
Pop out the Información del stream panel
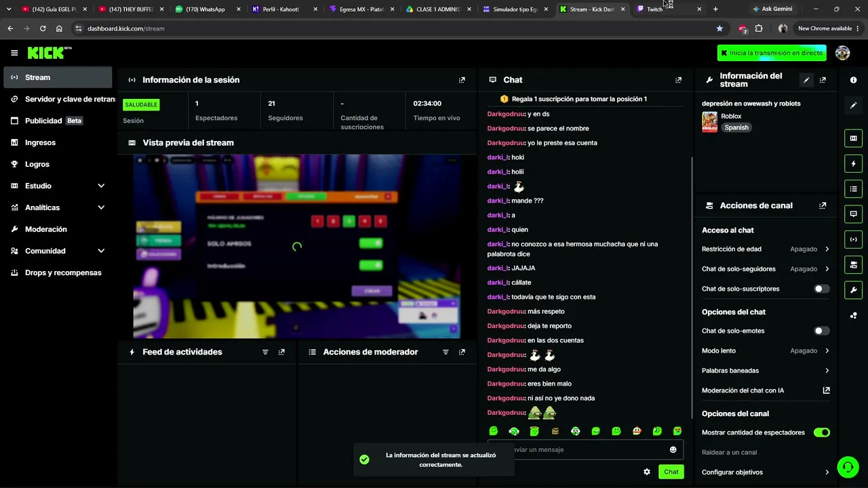823,80
